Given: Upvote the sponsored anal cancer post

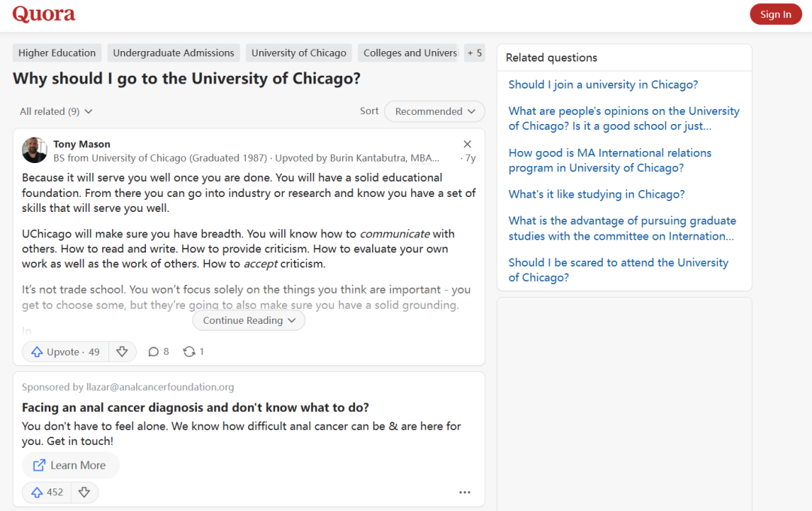Looking at the screenshot, I should 47,492.
